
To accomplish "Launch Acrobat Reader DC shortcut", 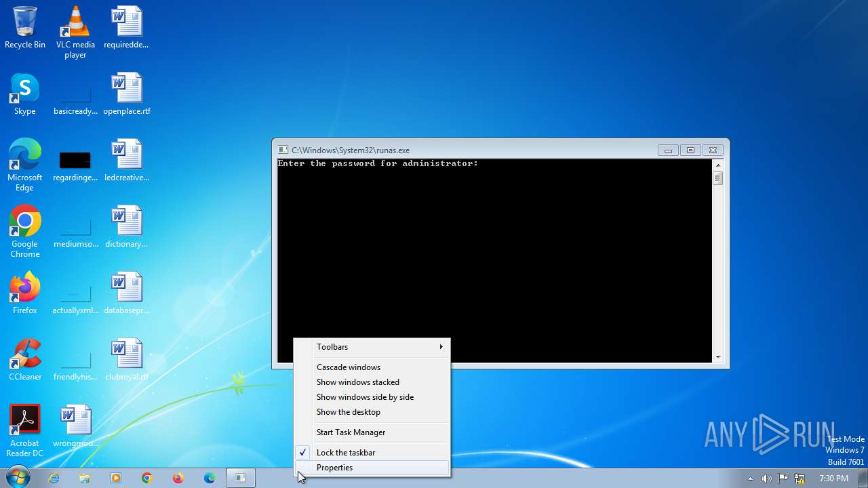I will 25,430.
